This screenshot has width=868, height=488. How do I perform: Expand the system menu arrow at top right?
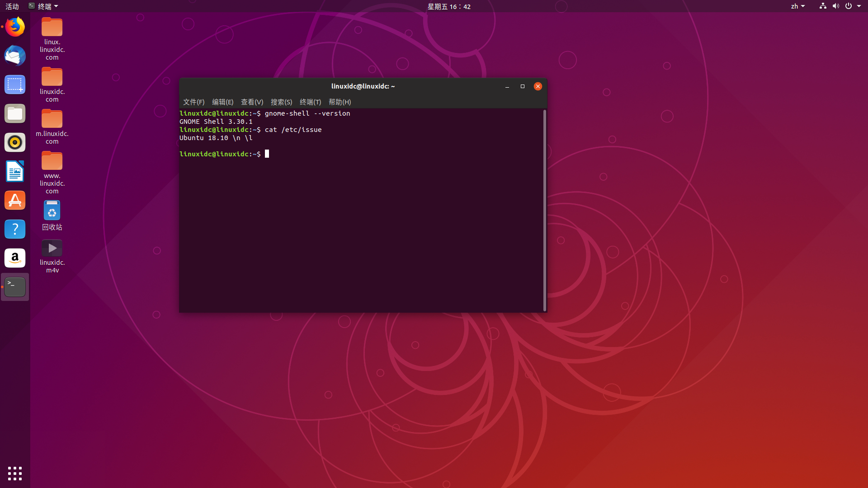[x=859, y=6]
